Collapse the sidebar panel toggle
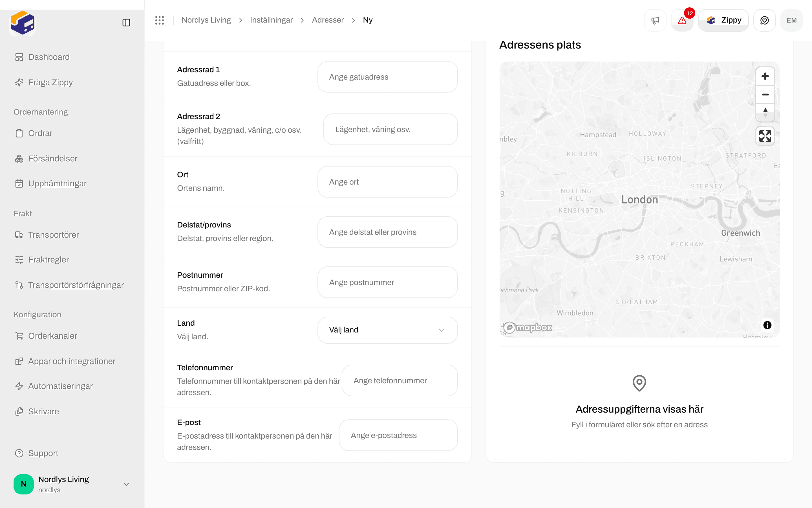Screen dimensions: 812x508 click(126, 23)
